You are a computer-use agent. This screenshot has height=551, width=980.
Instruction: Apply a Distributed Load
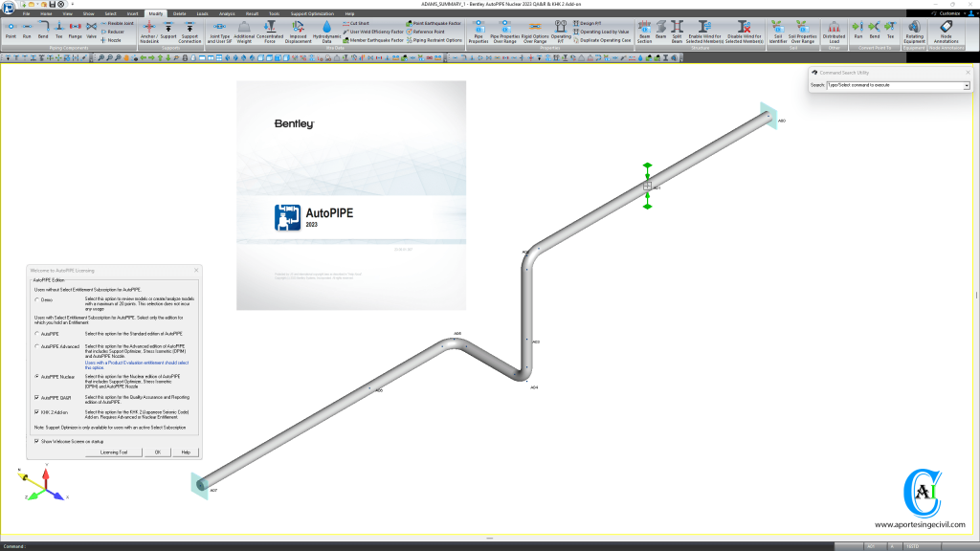(x=834, y=32)
